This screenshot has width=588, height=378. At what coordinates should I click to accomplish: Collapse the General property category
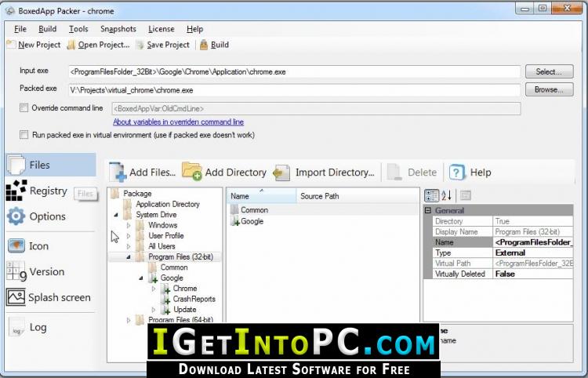point(428,210)
